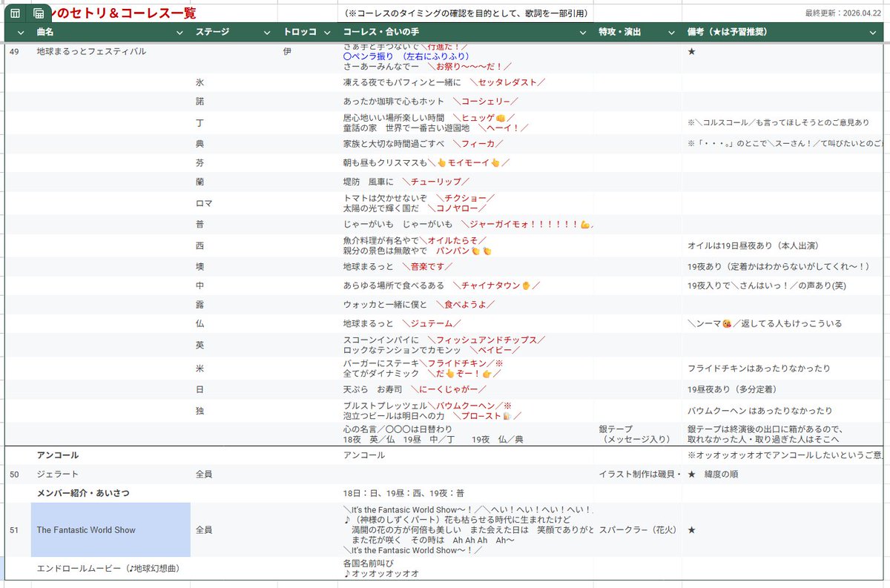Click the アンコール section label in 曲名 column
Viewport: 890px width, 588px height.
click(x=58, y=455)
